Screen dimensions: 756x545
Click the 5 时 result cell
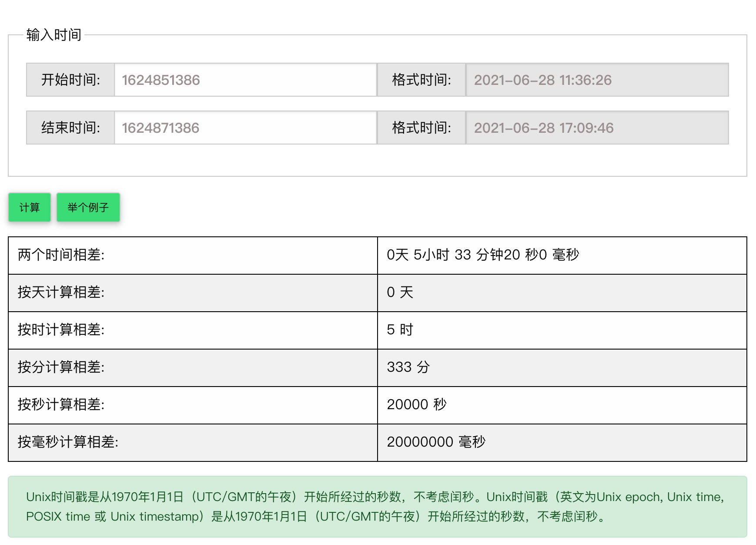(562, 330)
